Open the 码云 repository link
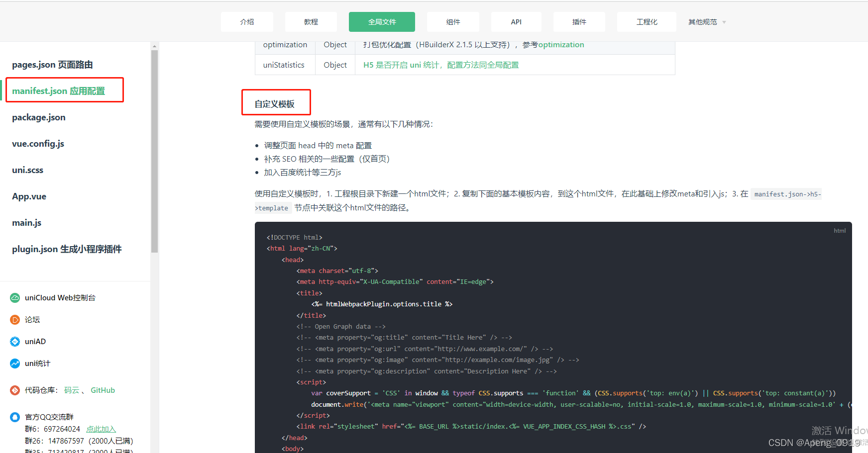Screen dimensions: 868x453 72,390
